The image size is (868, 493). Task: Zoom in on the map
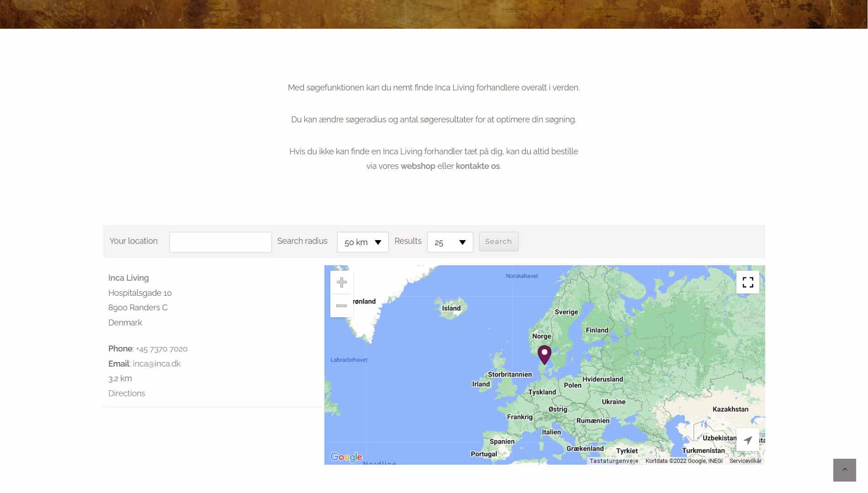click(x=341, y=283)
